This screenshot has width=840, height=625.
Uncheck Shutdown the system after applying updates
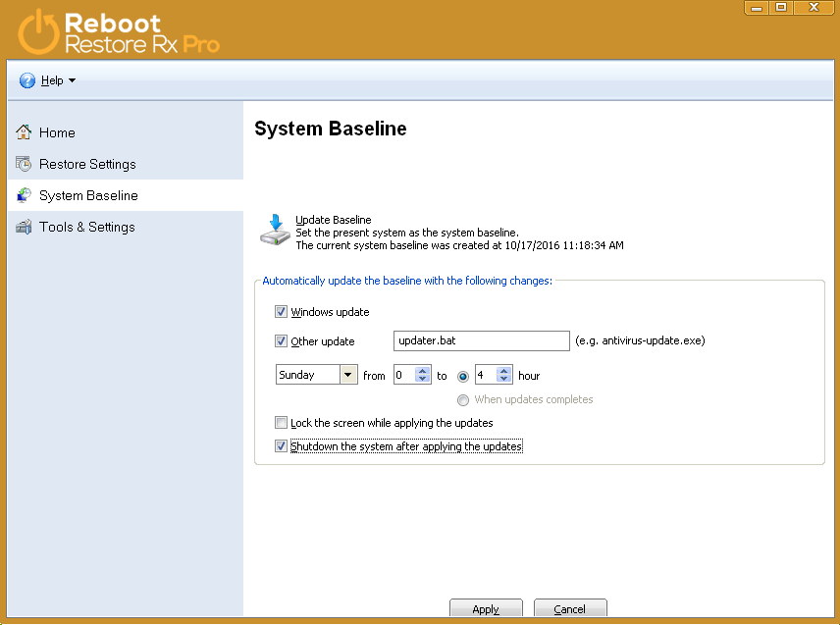281,445
